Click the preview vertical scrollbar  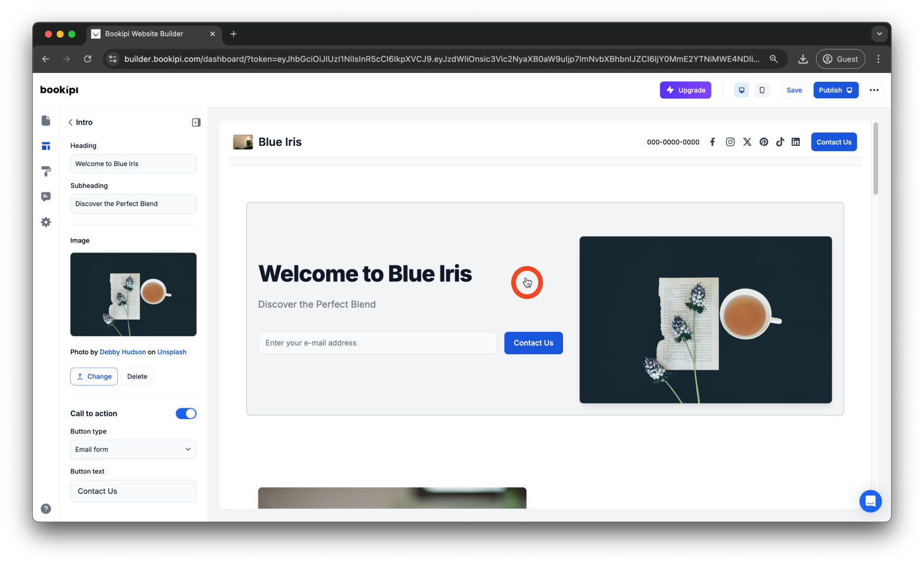tap(876, 158)
